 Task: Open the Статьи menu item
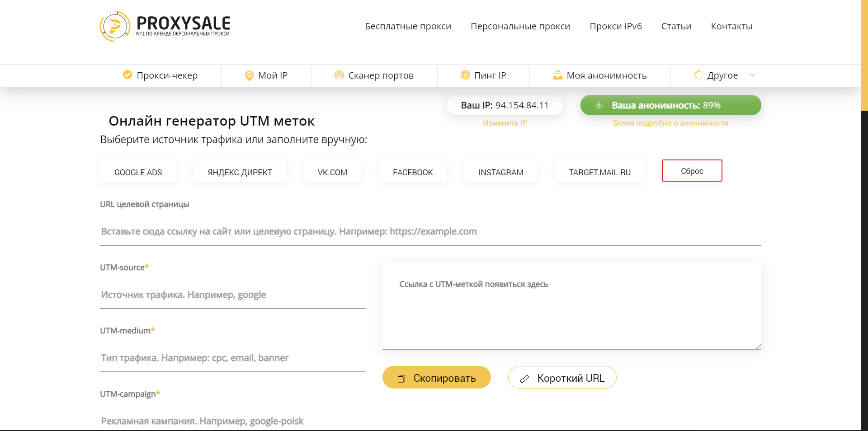(x=676, y=26)
